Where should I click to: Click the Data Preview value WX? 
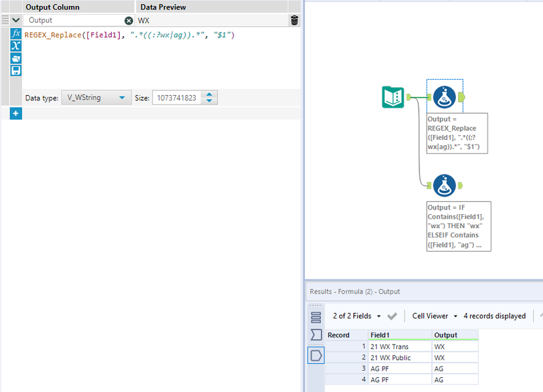[x=143, y=21]
